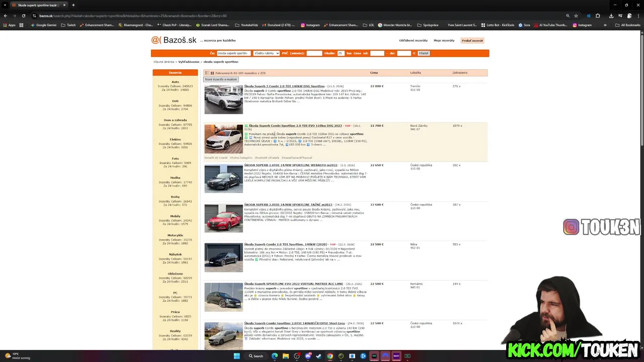Open Moje inzeráty link
The width and height of the screenshot is (644, 362).
point(444,40)
